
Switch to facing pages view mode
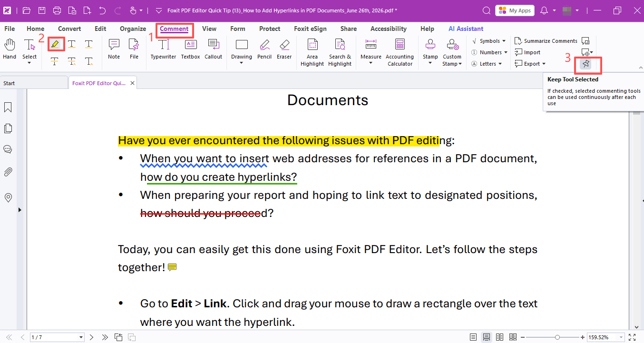click(499, 337)
